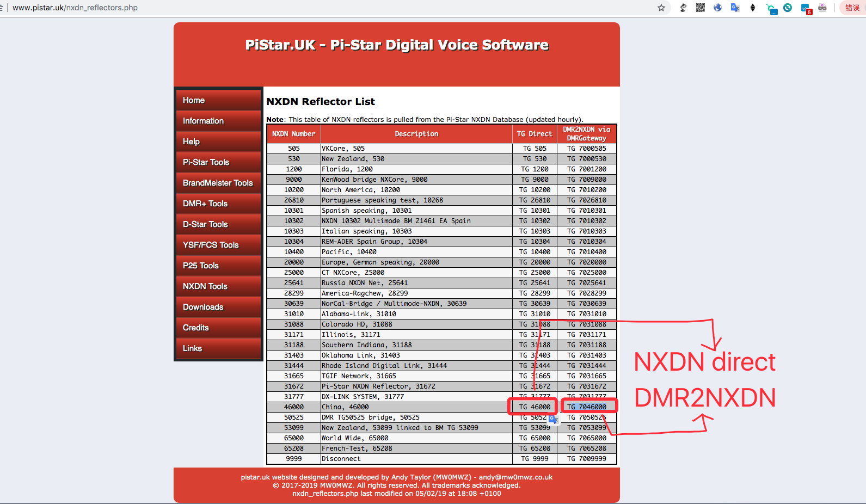Screen dimensions: 866x504
Task: Click the 'America-Ragchew, 28299' cell
Action: click(x=416, y=293)
